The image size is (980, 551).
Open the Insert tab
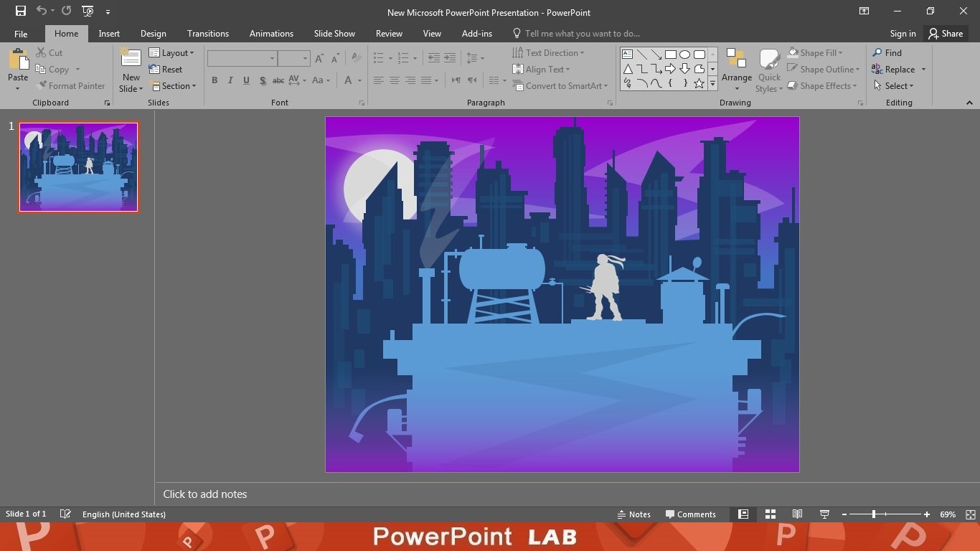coord(109,34)
